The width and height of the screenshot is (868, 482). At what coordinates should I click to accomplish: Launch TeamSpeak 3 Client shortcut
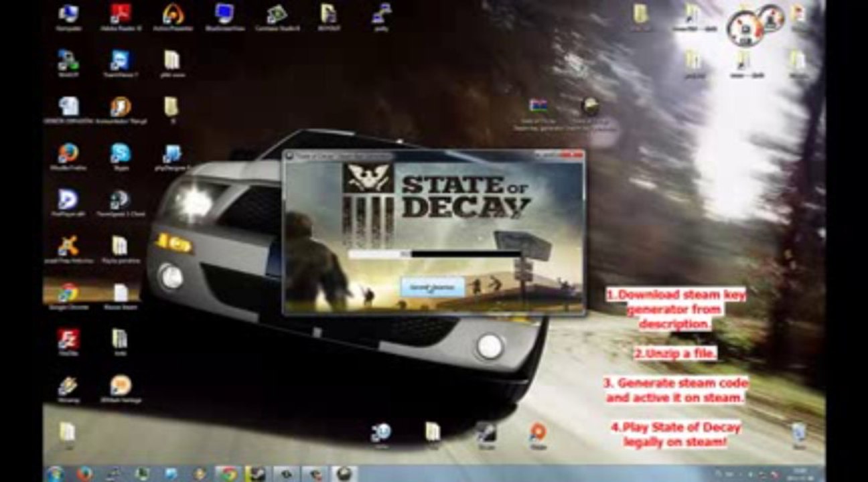(x=121, y=203)
